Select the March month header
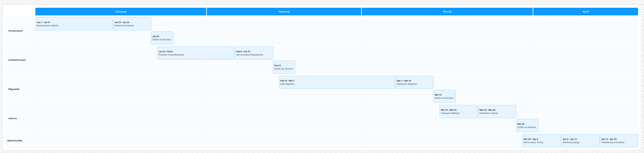 447,11
